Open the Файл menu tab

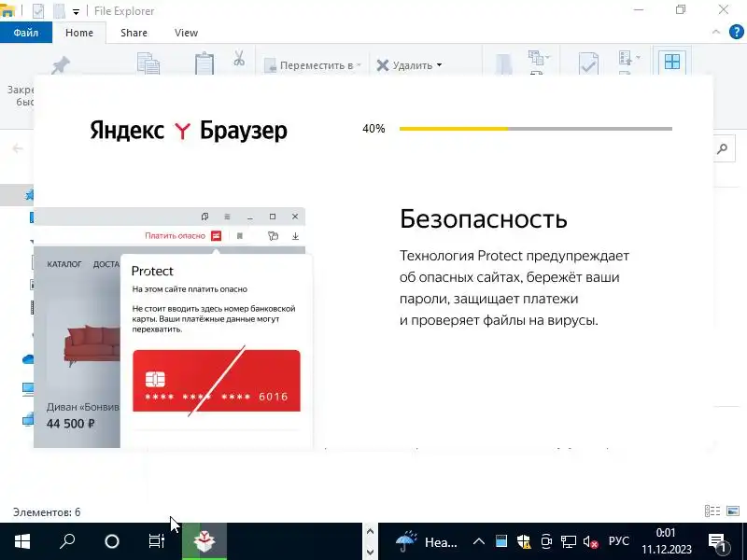pyautogui.click(x=26, y=33)
